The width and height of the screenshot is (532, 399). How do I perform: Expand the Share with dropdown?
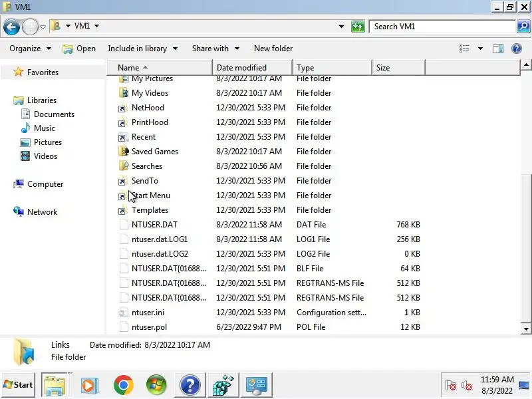pyautogui.click(x=215, y=49)
